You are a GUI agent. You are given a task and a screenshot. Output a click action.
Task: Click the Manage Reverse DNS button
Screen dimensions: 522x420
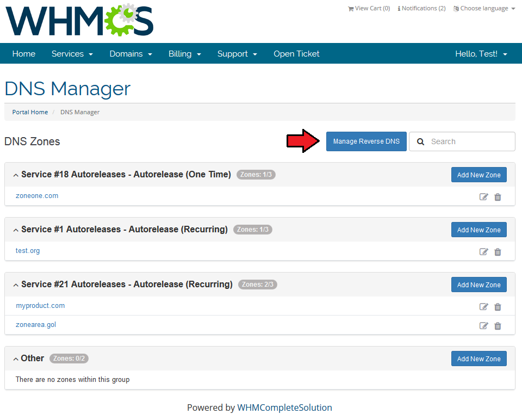(x=366, y=141)
